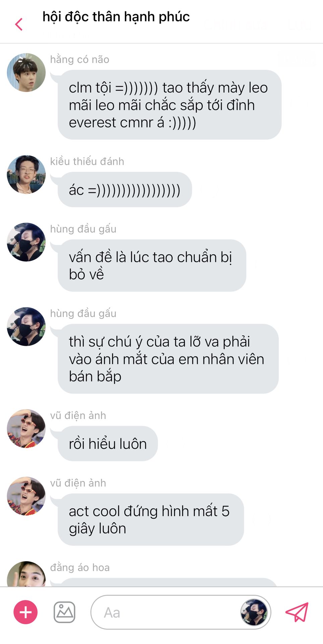Screen dimensions: 323x644
Task: Tap hằng có não's profile picture
Action: [x=26, y=72]
